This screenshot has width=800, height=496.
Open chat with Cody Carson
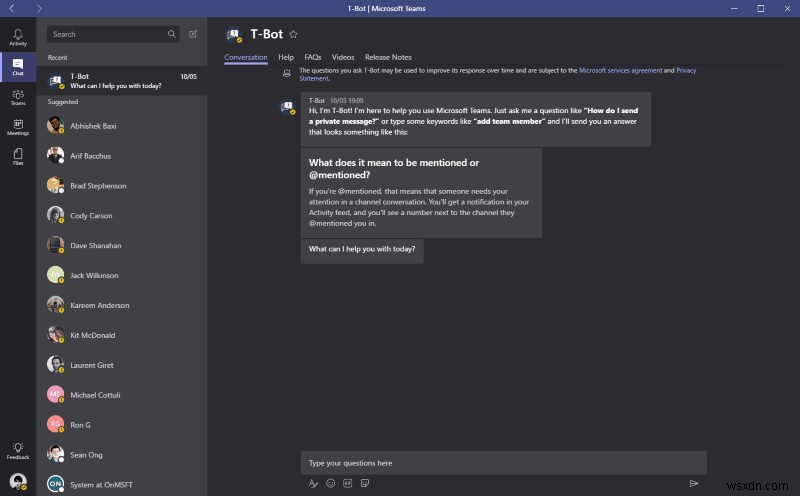coord(122,215)
